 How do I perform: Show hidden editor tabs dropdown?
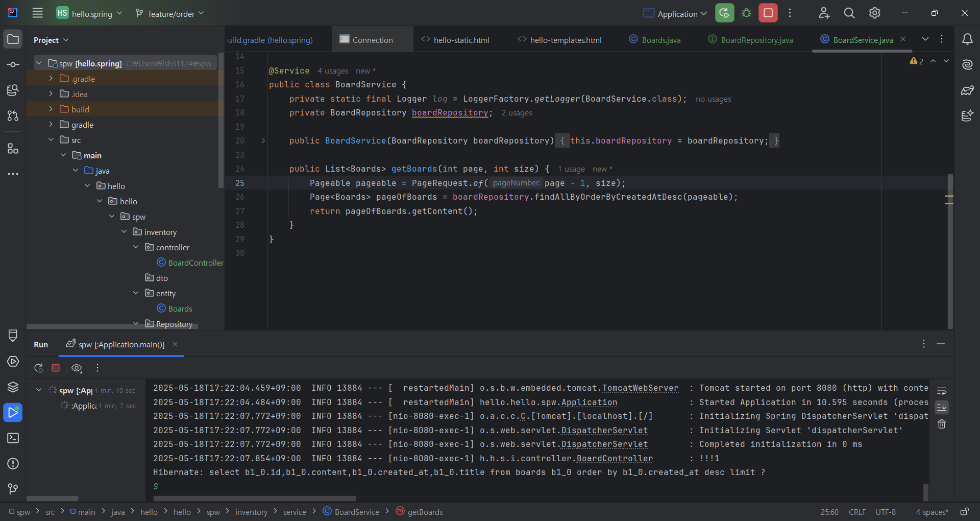point(925,39)
